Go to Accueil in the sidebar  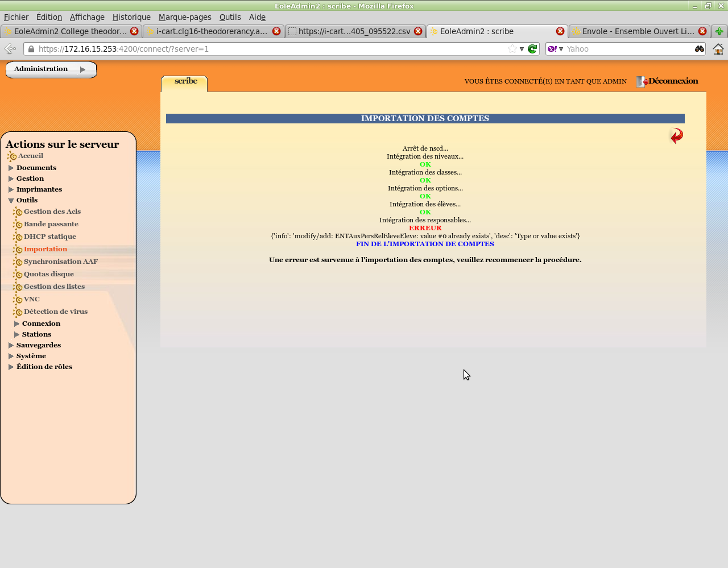(30, 156)
